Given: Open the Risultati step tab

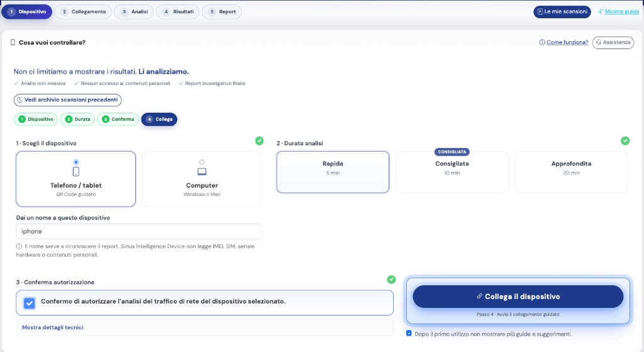Looking at the screenshot, I should tap(178, 11).
